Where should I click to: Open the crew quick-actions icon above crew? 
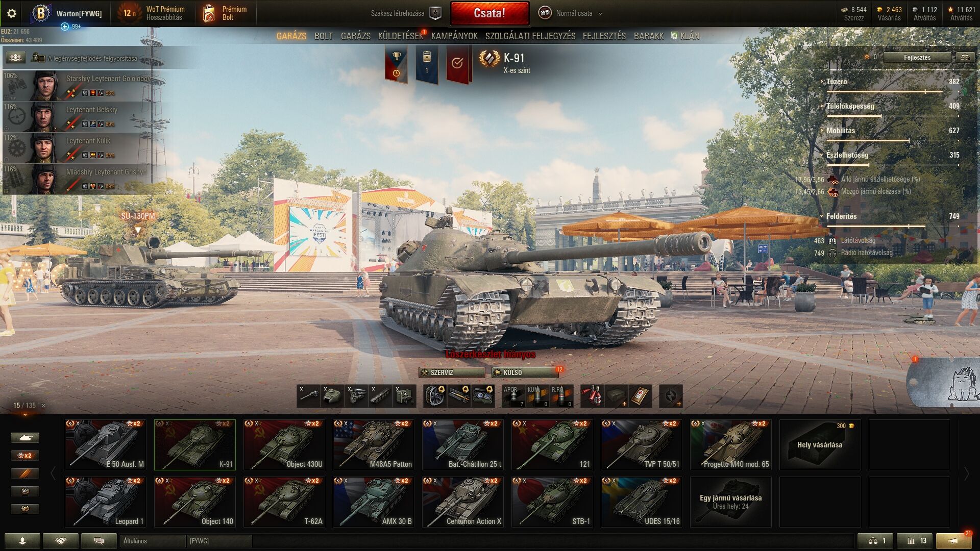[15, 58]
